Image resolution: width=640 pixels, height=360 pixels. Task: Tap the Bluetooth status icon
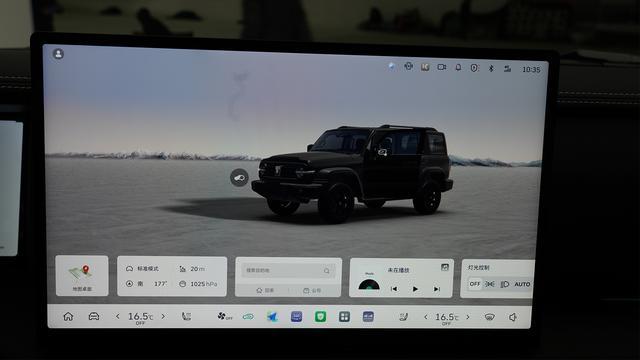[x=491, y=68]
